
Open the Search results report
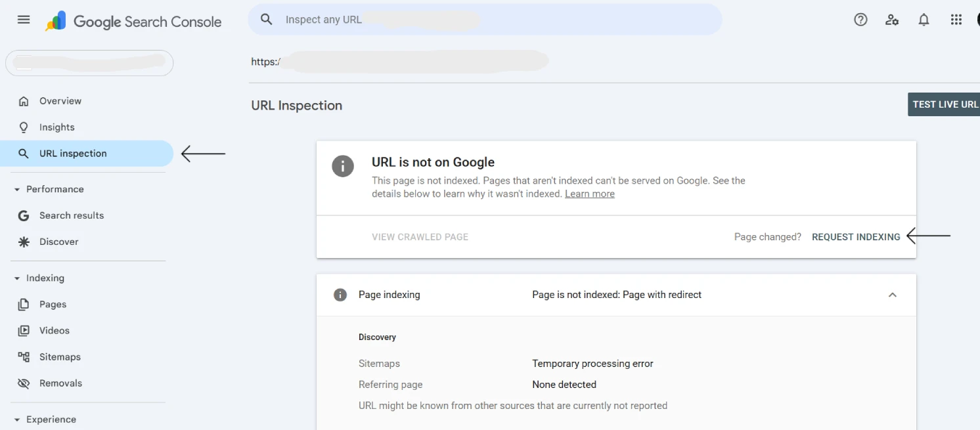pos(72,215)
